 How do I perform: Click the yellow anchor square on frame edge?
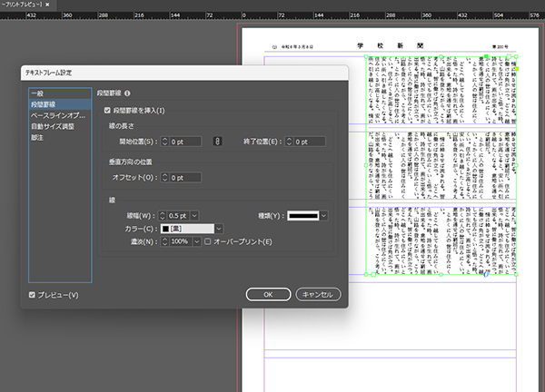click(517, 69)
